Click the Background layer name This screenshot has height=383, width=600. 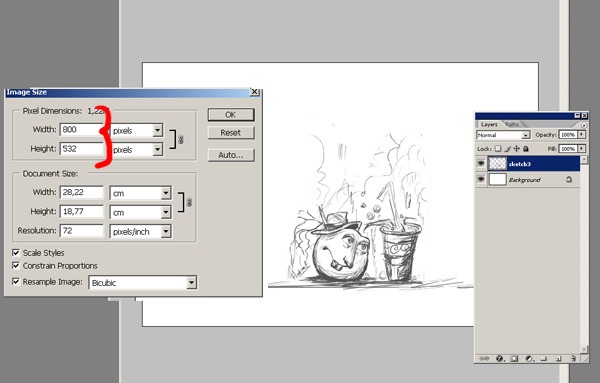tap(524, 179)
